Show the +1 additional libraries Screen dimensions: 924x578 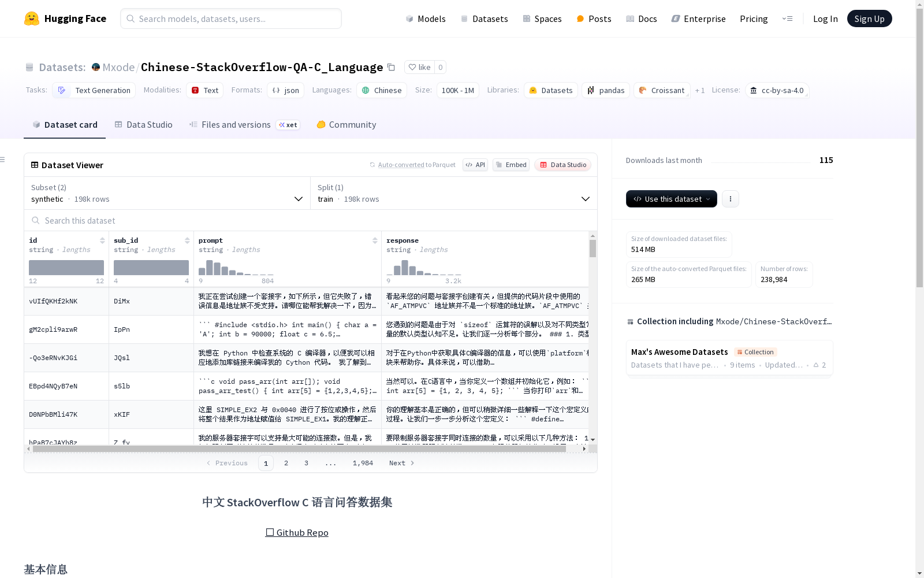click(x=700, y=90)
